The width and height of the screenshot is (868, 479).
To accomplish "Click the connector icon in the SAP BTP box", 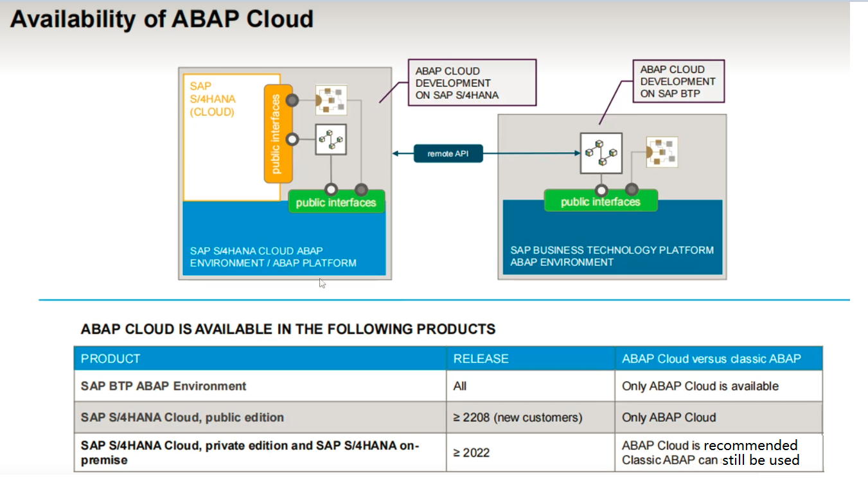I will tap(601, 153).
